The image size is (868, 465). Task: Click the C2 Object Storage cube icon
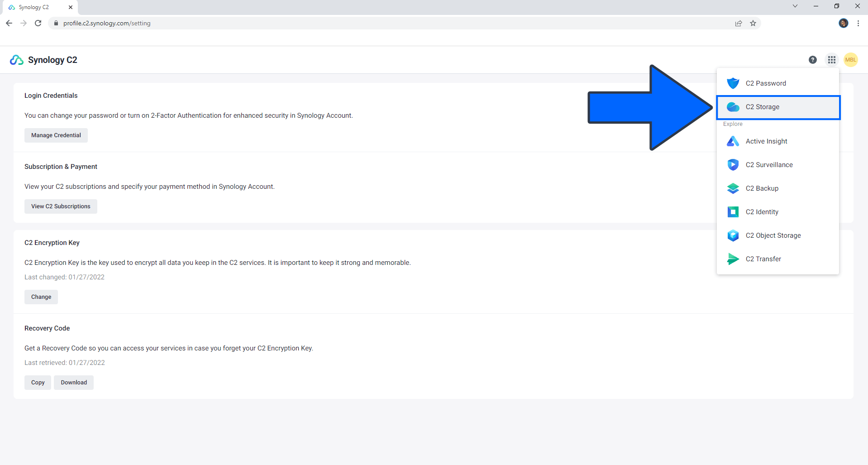point(733,235)
